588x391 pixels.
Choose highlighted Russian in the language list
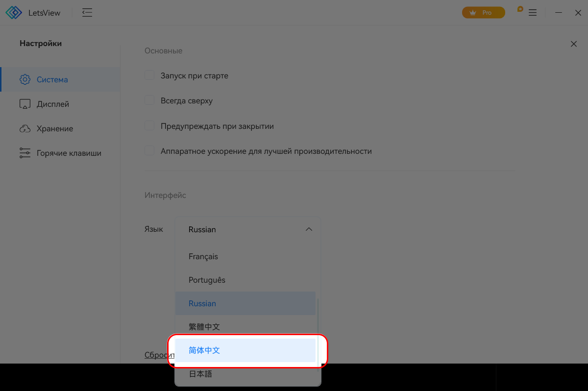[x=245, y=303]
